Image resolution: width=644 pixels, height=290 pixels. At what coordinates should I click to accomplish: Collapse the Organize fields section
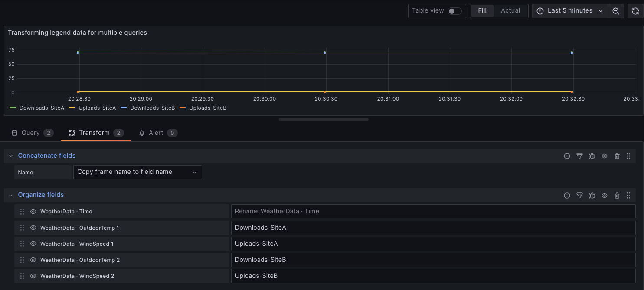tap(10, 196)
